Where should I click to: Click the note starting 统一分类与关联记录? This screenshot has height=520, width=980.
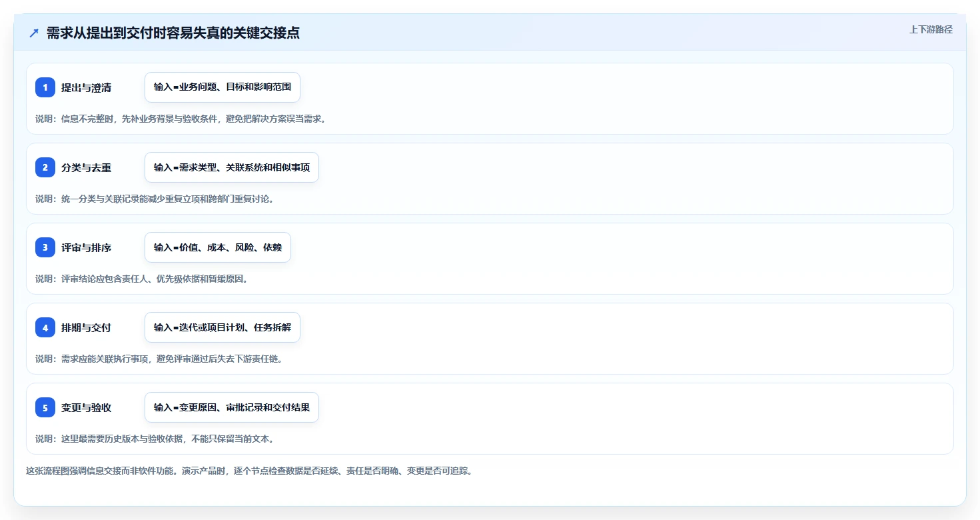click(x=155, y=199)
